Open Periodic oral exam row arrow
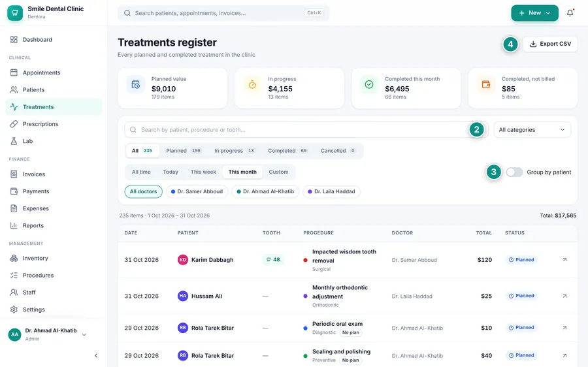Image resolution: width=588 pixels, height=367 pixels. 564,328
